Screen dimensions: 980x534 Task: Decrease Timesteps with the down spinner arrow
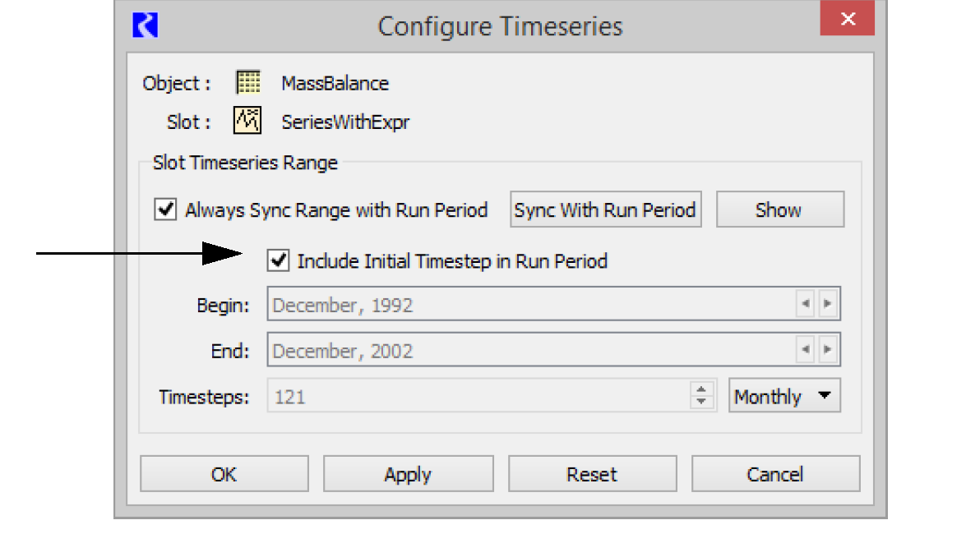click(x=700, y=403)
